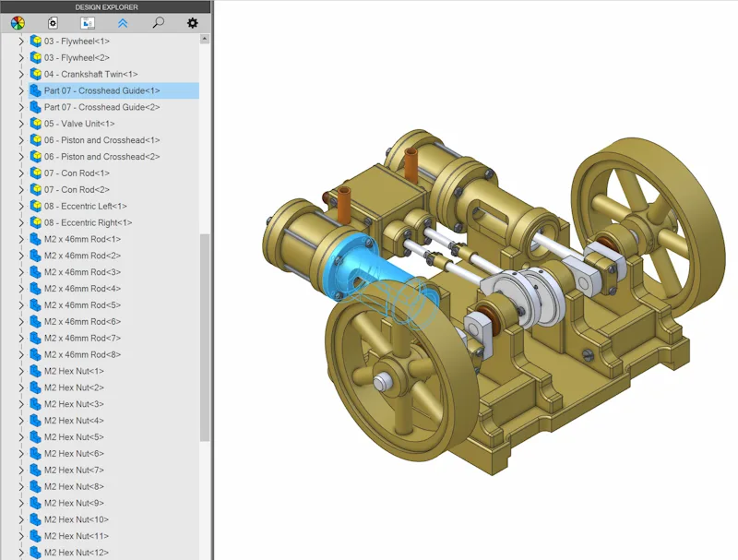Select Part 07 - Crosshead Guide<2> item

(102, 107)
